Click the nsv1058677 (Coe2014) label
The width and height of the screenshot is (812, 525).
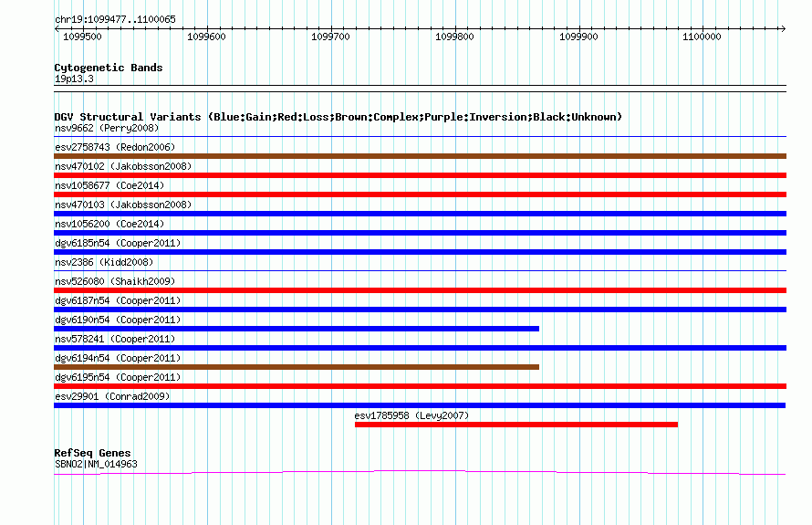pos(109,185)
